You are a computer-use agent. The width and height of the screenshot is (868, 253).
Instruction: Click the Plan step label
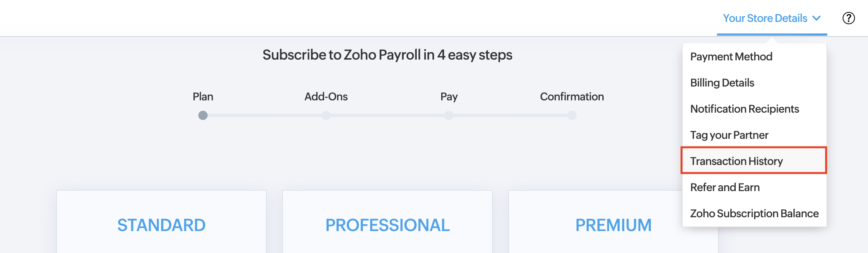click(203, 97)
